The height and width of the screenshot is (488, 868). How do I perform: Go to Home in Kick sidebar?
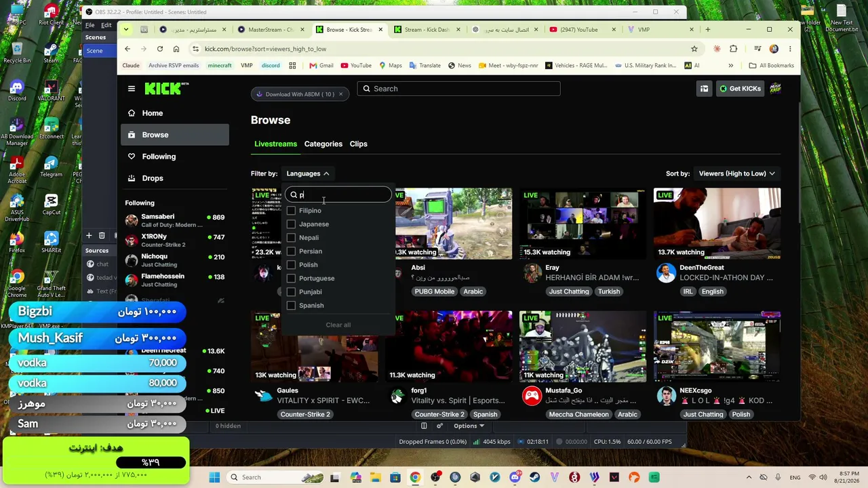tap(175, 113)
